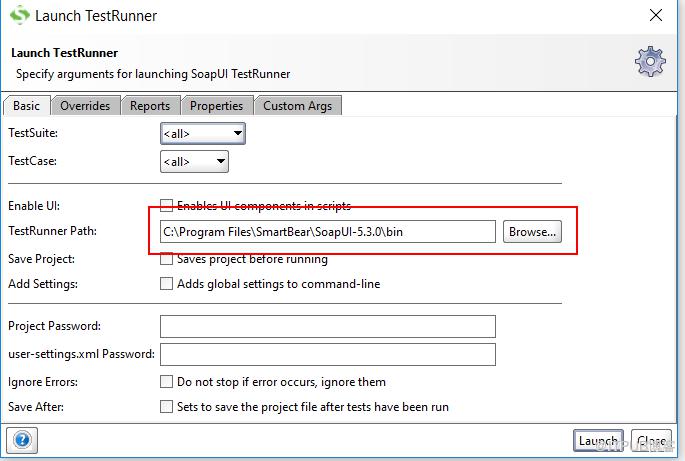Open the Reports tab

click(x=150, y=106)
